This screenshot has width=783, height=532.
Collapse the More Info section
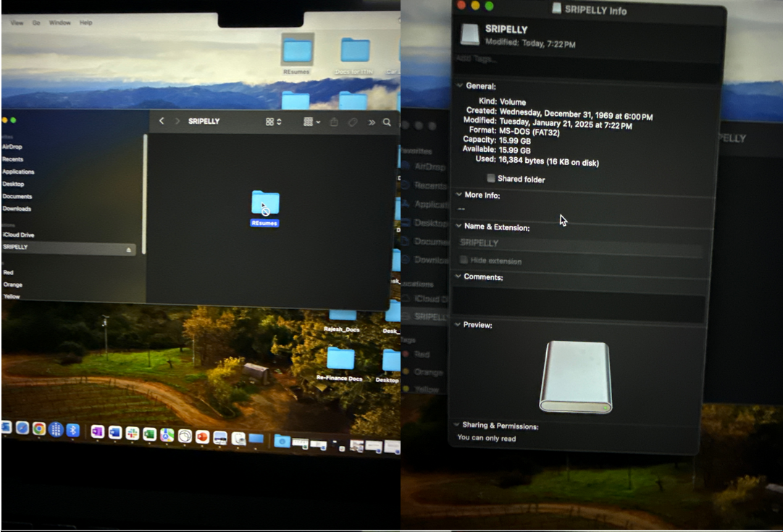pos(459,194)
